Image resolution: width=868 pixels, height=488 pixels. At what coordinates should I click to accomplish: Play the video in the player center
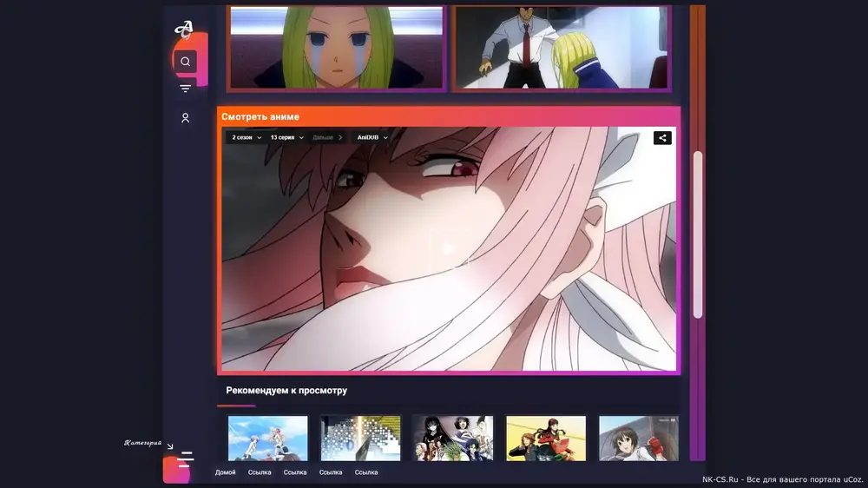[x=449, y=249]
